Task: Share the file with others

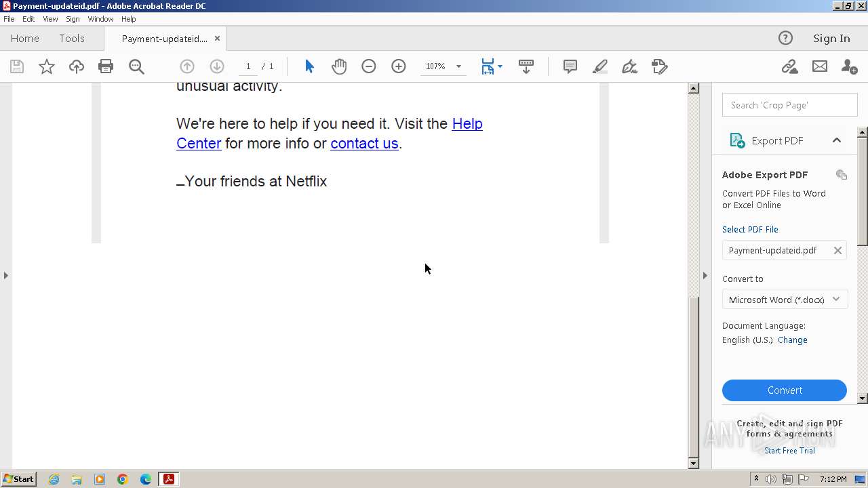Action: point(849,66)
